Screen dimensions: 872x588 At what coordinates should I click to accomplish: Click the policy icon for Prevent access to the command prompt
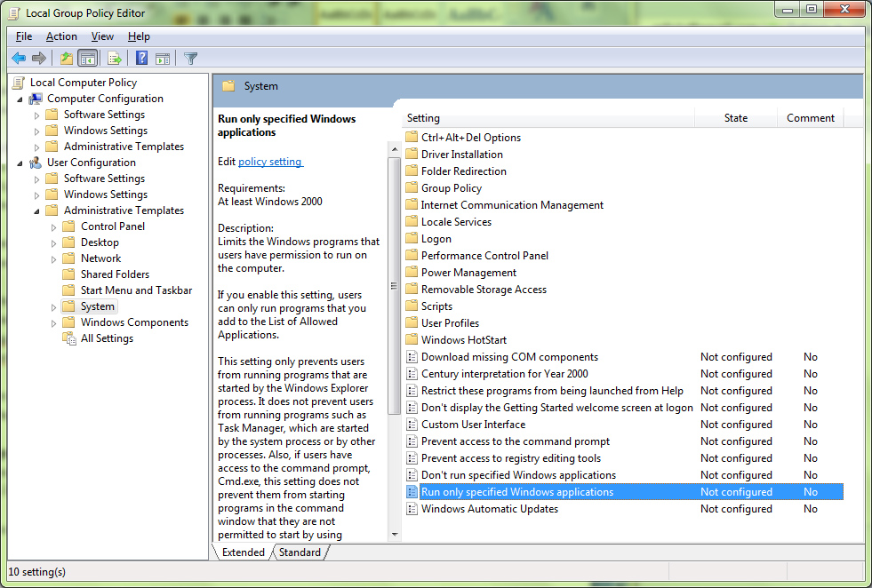(x=412, y=441)
